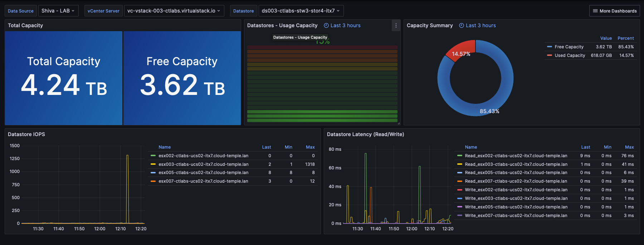The image size is (644, 245).
Task: Click the yellow esx003 color swatch in IOPS legend
Action: coord(153,164)
